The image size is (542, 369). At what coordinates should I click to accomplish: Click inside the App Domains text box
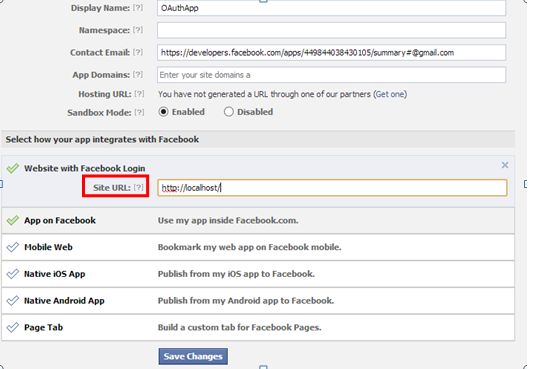[331, 75]
